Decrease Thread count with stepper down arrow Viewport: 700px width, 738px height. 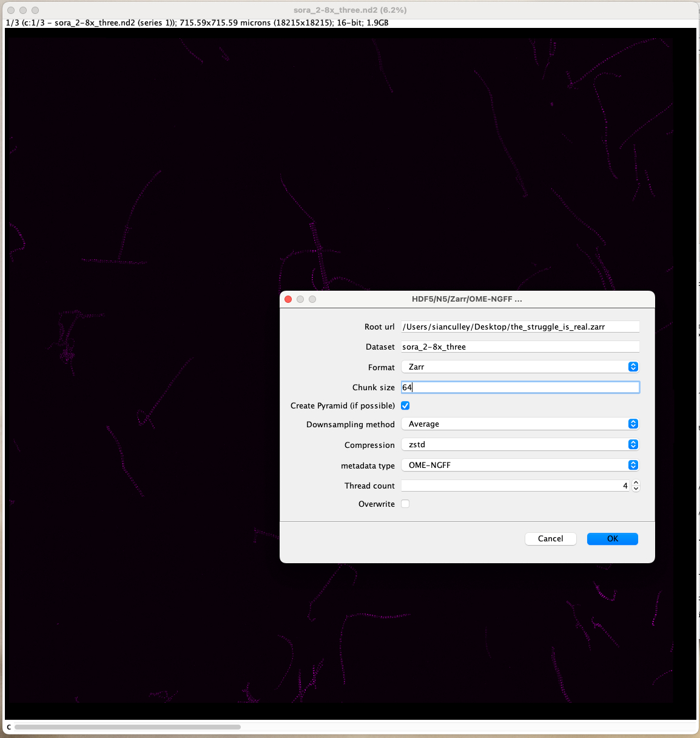click(636, 489)
